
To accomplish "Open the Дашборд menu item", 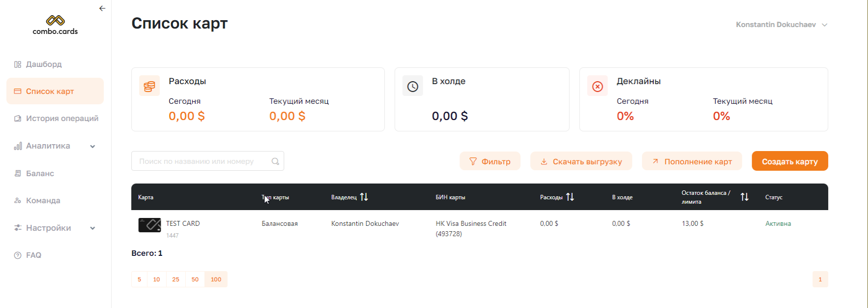I will tap(44, 64).
